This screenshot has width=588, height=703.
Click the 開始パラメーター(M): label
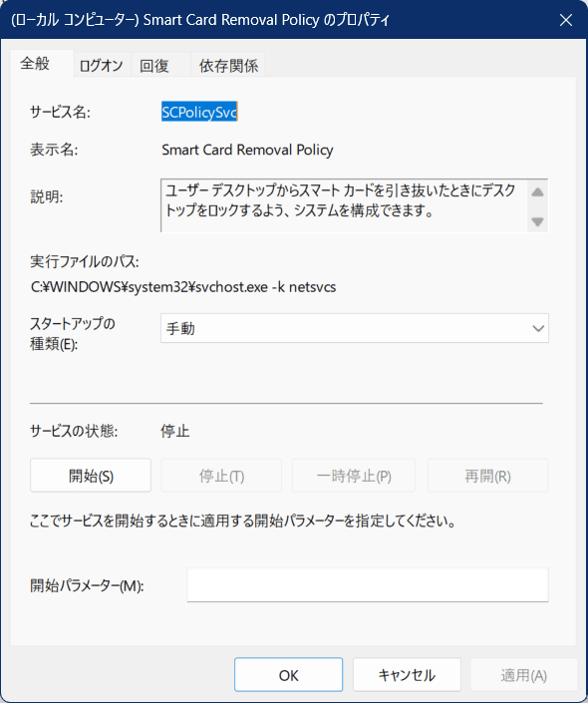[x=87, y=585]
